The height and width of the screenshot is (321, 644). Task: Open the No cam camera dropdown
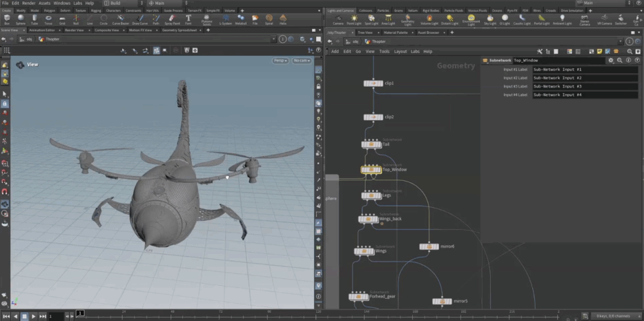point(301,61)
